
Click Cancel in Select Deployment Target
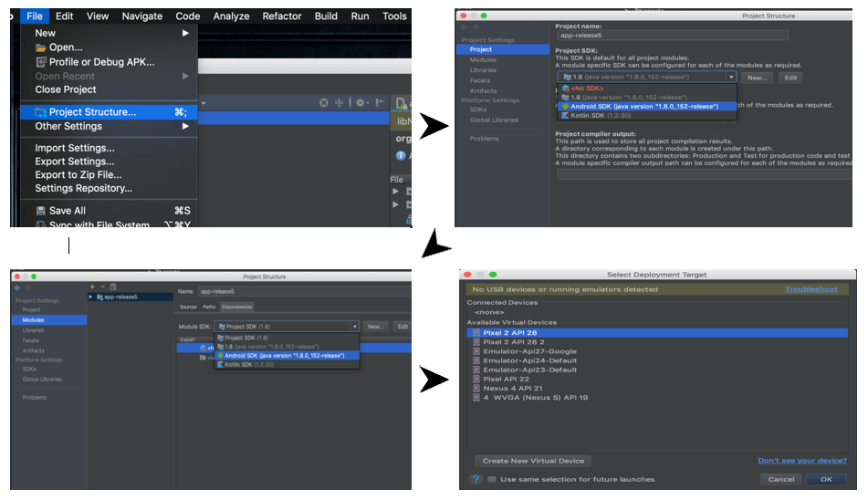coord(781,479)
